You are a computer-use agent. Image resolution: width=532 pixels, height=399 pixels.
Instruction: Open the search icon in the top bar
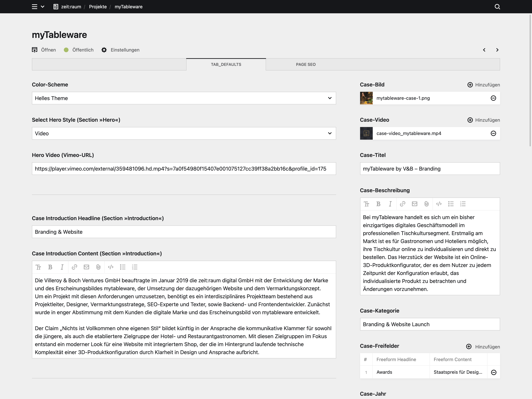coord(497,6)
